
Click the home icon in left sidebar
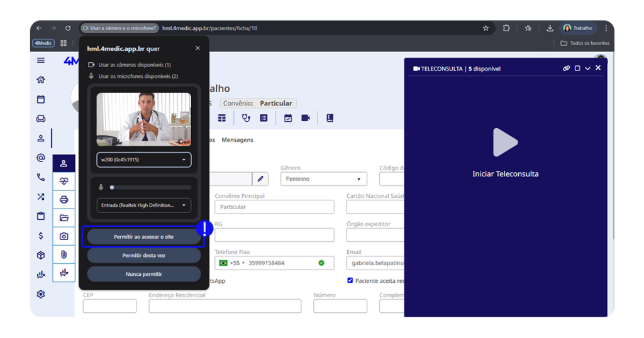41,80
